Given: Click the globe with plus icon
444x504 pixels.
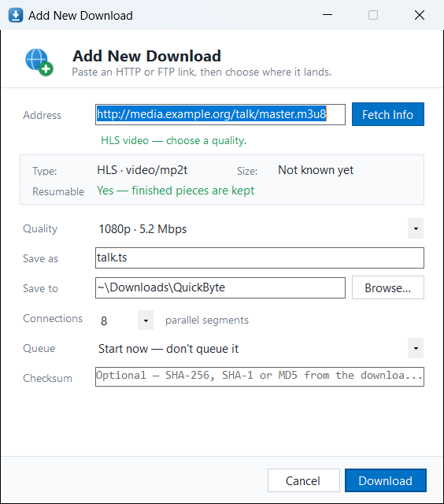Looking at the screenshot, I should tap(39, 62).
